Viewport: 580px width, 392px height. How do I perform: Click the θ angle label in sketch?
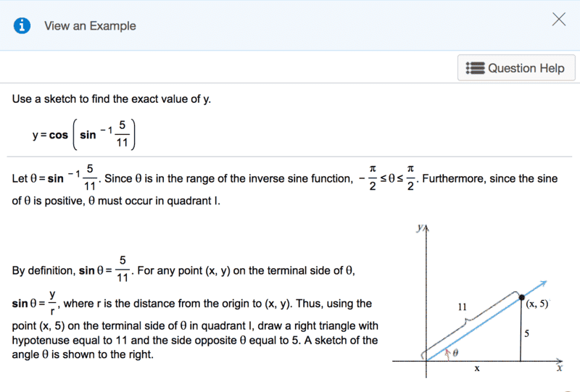[x=457, y=354]
